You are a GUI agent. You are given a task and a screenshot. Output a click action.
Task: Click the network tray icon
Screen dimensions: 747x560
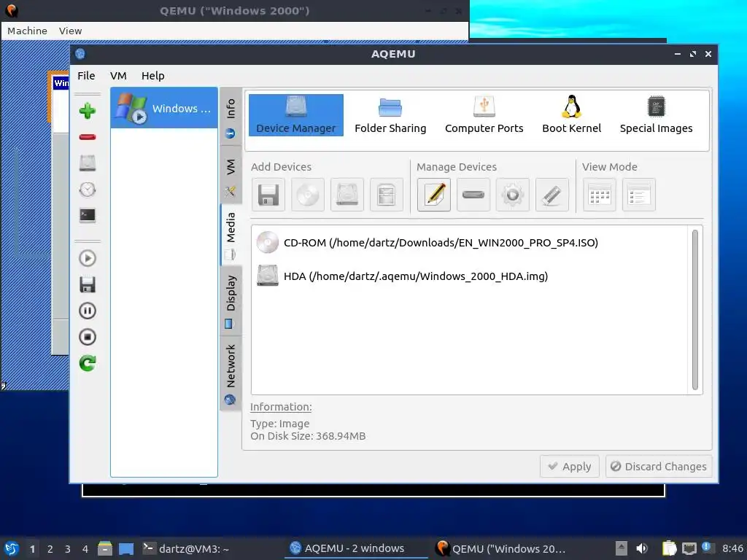(689, 548)
